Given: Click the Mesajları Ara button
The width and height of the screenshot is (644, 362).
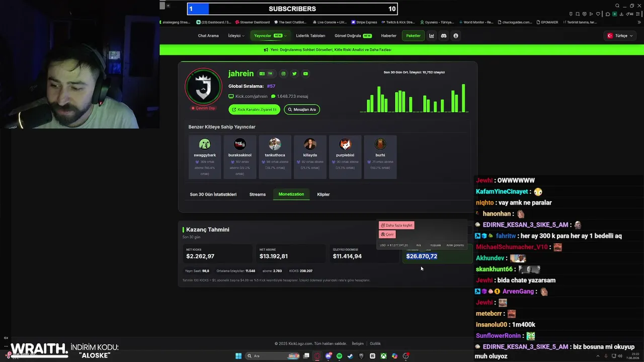Looking at the screenshot, I should click(x=302, y=109).
